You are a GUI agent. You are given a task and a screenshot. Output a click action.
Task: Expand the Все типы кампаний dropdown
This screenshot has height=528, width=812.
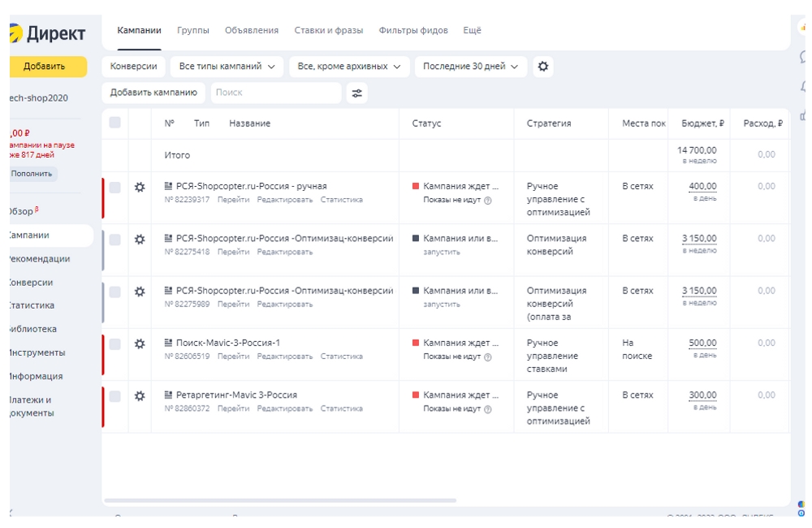coord(227,67)
